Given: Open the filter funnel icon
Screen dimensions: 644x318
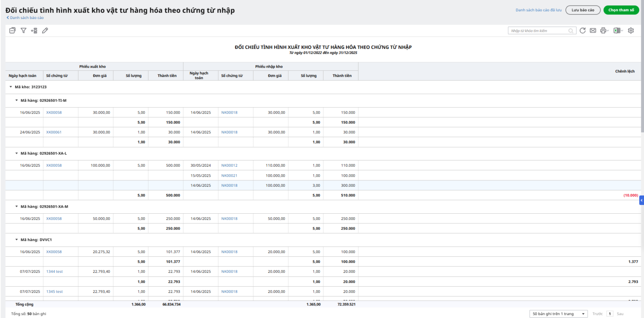Looking at the screenshot, I should [x=23, y=31].
